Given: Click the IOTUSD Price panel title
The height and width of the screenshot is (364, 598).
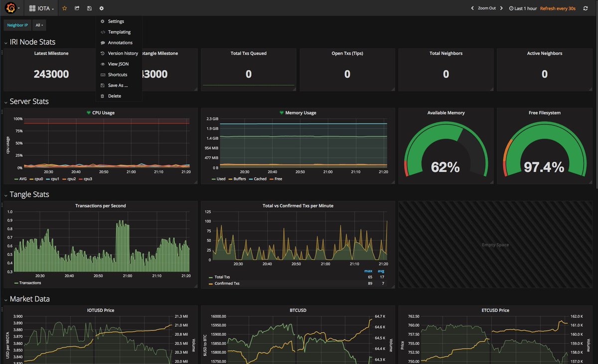Looking at the screenshot, I should [101, 310].
